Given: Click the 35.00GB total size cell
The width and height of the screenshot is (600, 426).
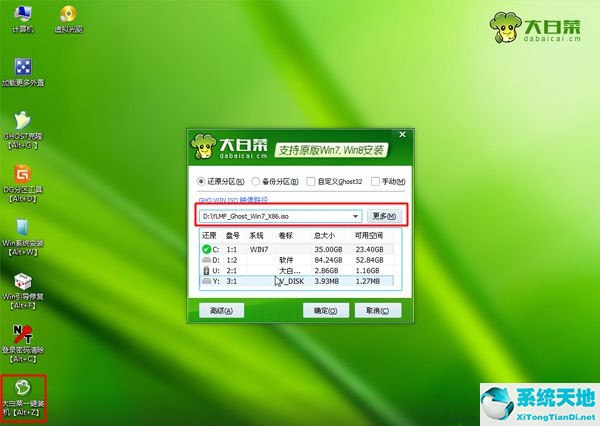Looking at the screenshot, I should pyautogui.click(x=328, y=250).
